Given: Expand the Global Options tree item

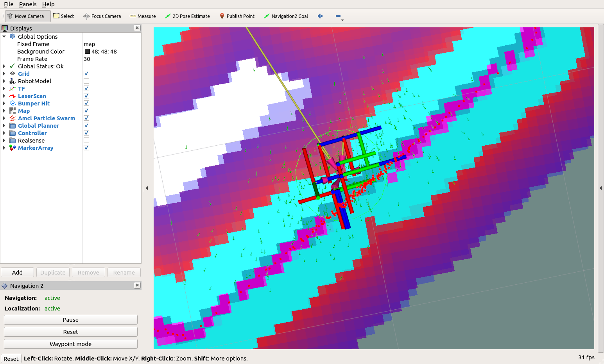Looking at the screenshot, I should pos(4,36).
